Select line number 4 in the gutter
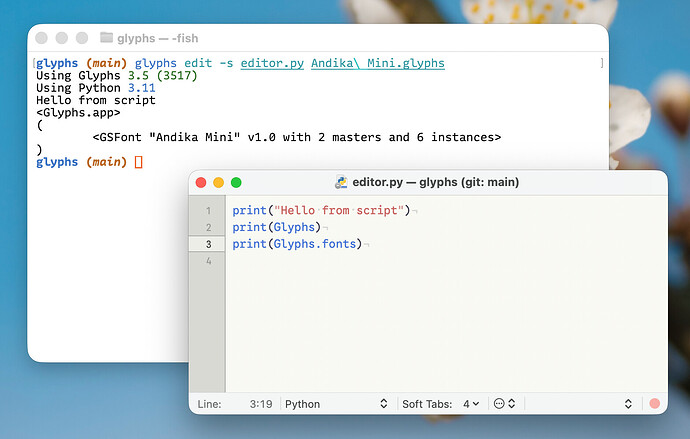690x439 pixels. pos(208,261)
